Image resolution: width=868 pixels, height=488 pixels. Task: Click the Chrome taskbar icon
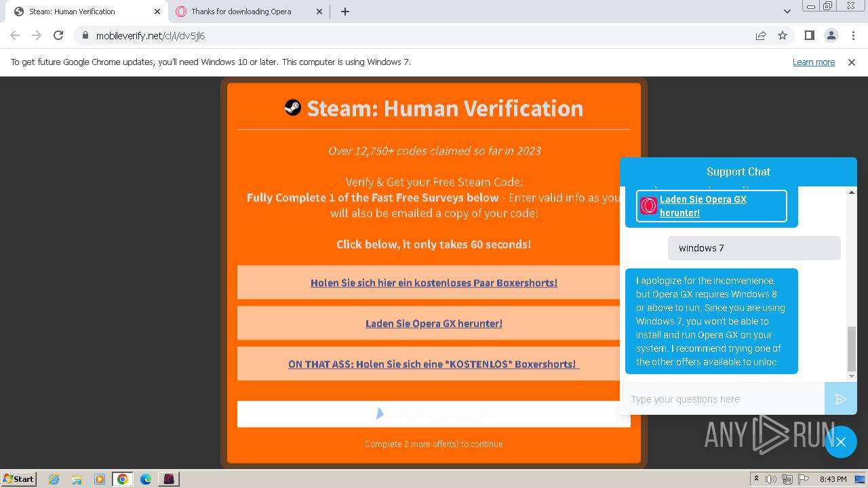click(122, 479)
